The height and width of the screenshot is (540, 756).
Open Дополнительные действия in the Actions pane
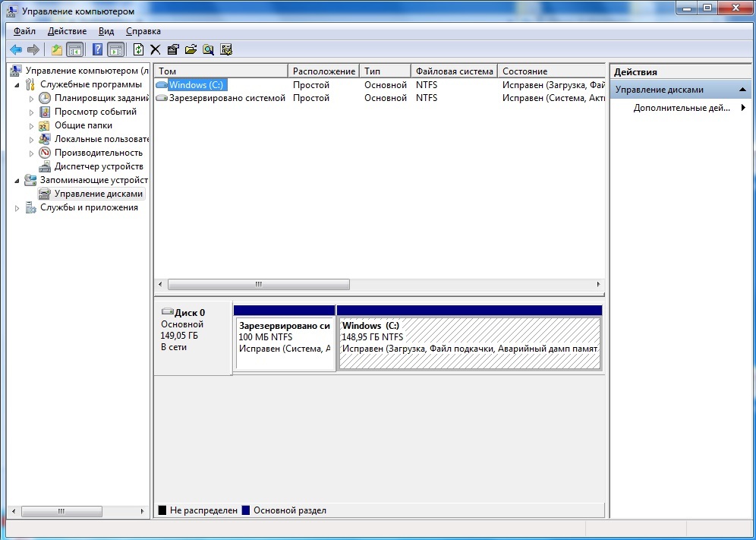pyautogui.click(x=681, y=108)
